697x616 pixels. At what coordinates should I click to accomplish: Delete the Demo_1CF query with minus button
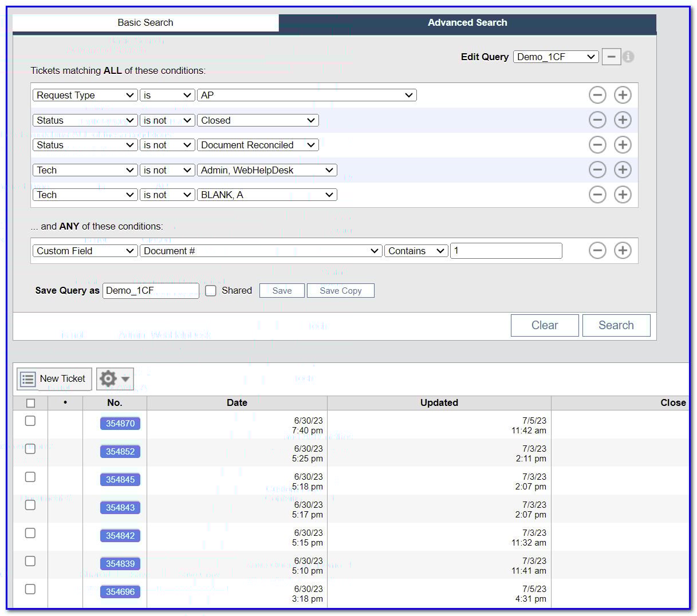click(611, 57)
